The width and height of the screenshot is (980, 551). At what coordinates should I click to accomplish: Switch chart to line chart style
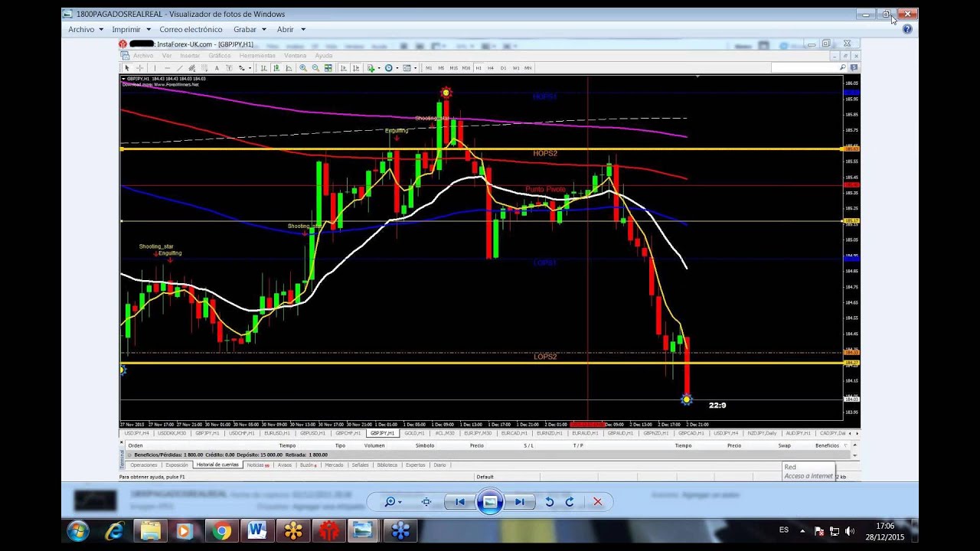[289, 68]
